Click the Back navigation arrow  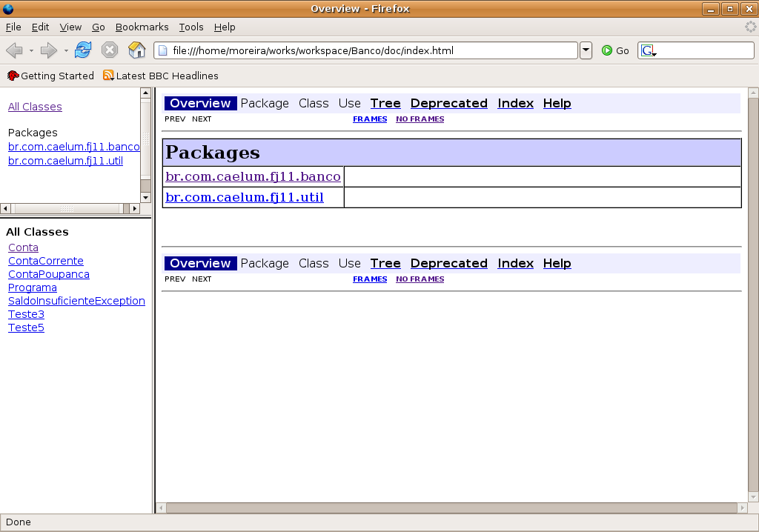14,50
